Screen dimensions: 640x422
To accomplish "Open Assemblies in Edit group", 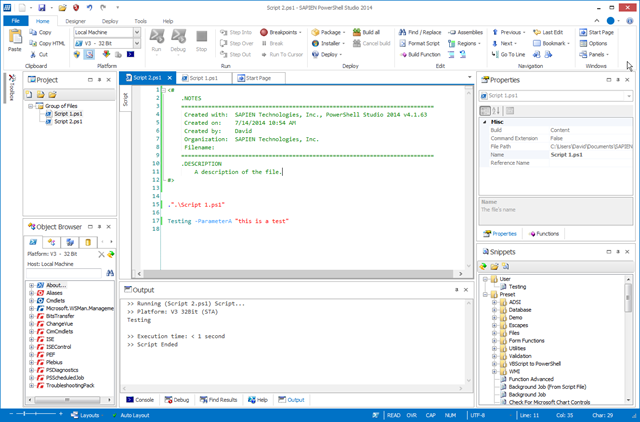I will (x=466, y=32).
